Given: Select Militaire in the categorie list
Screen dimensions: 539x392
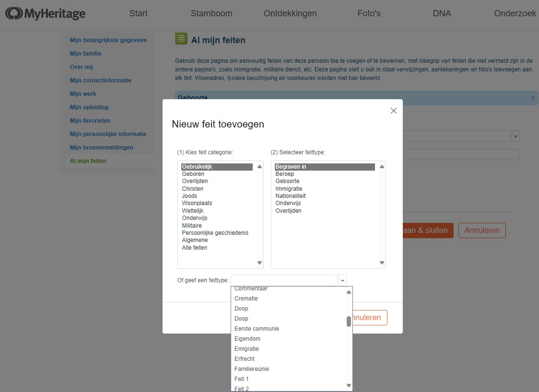Looking at the screenshot, I should pyautogui.click(x=192, y=226).
